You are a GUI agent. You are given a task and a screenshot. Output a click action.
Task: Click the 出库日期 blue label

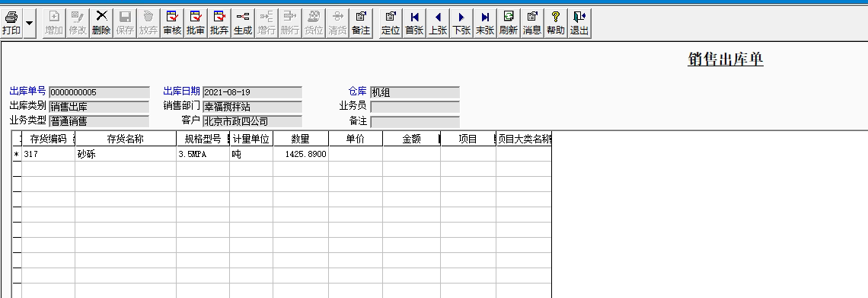181,91
